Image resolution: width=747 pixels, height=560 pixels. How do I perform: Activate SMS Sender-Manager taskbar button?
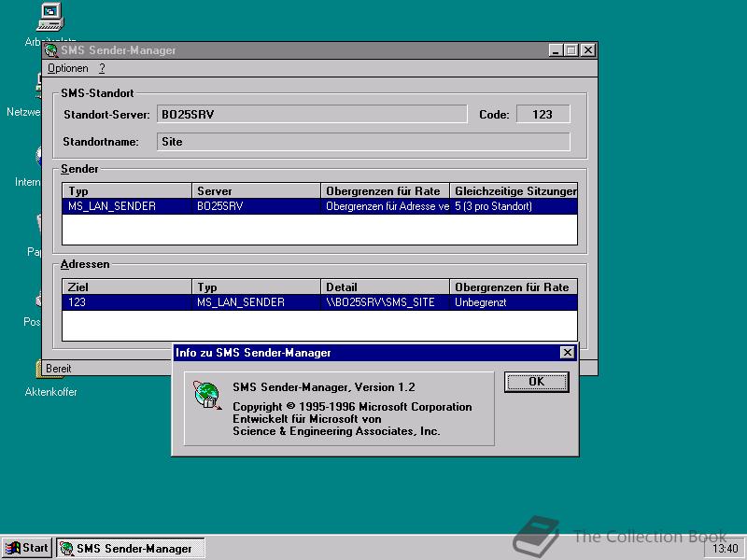click(x=131, y=548)
